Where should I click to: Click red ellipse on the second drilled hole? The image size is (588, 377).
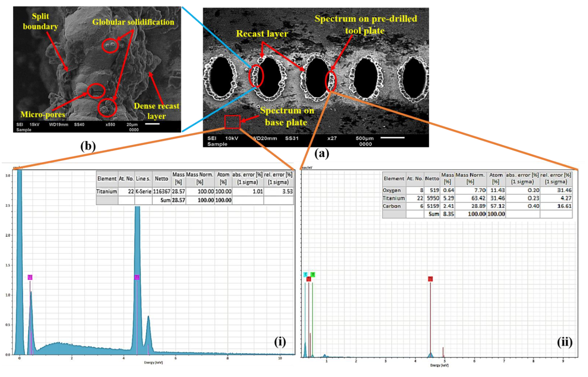(x=256, y=76)
